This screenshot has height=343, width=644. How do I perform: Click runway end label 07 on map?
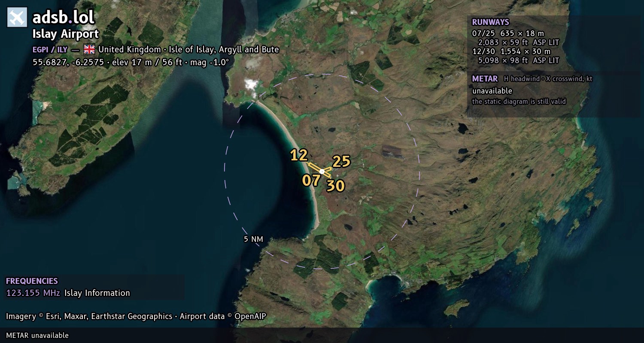point(311,181)
